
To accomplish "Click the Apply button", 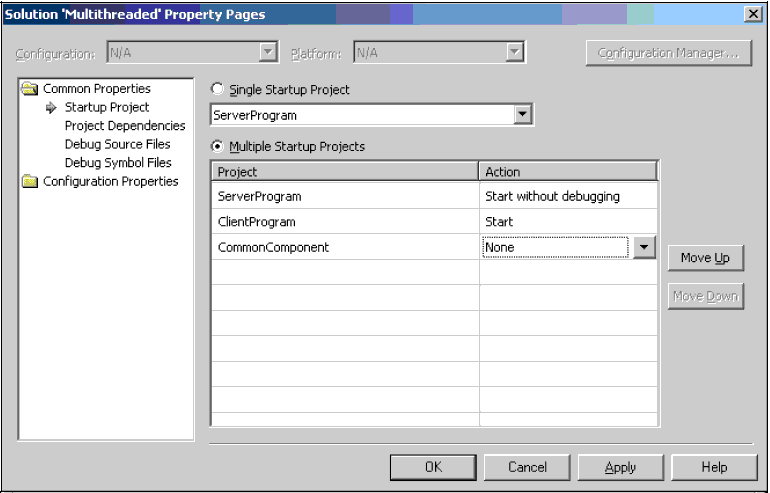I will (x=620, y=467).
